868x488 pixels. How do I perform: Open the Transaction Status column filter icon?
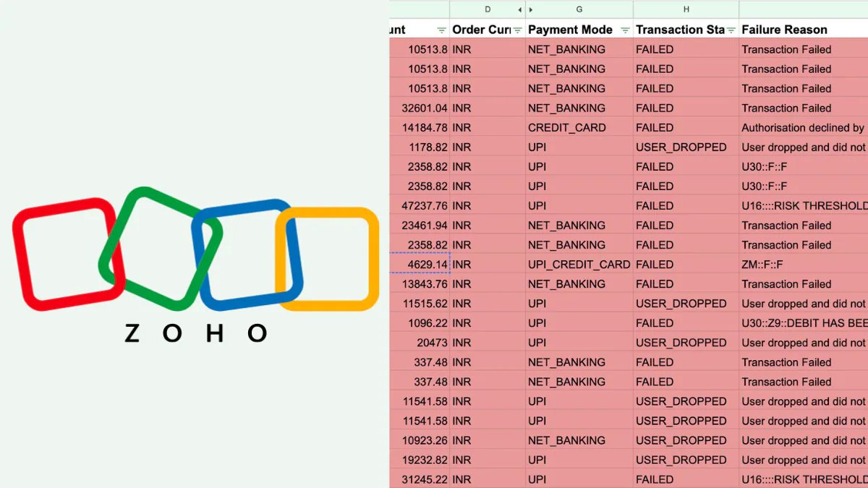(x=731, y=30)
